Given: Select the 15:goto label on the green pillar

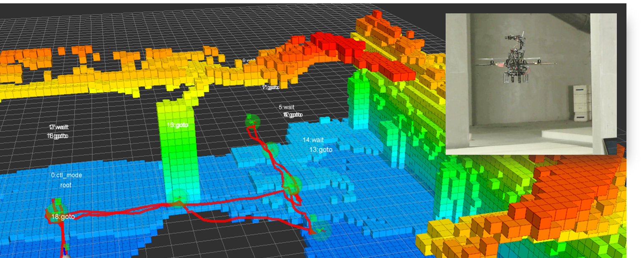Looking at the screenshot, I should 177,125.
